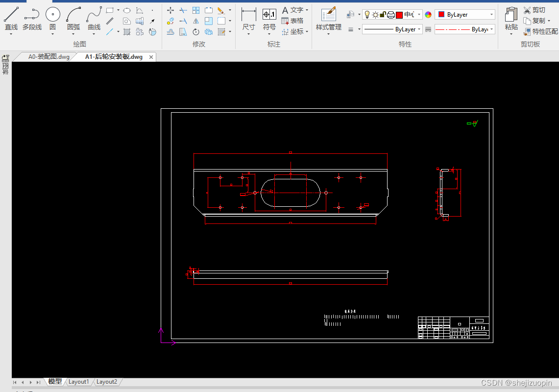The image size is (559, 392).
Task: Toggle the layer freeze sun icon
Action: pyautogui.click(x=375, y=15)
